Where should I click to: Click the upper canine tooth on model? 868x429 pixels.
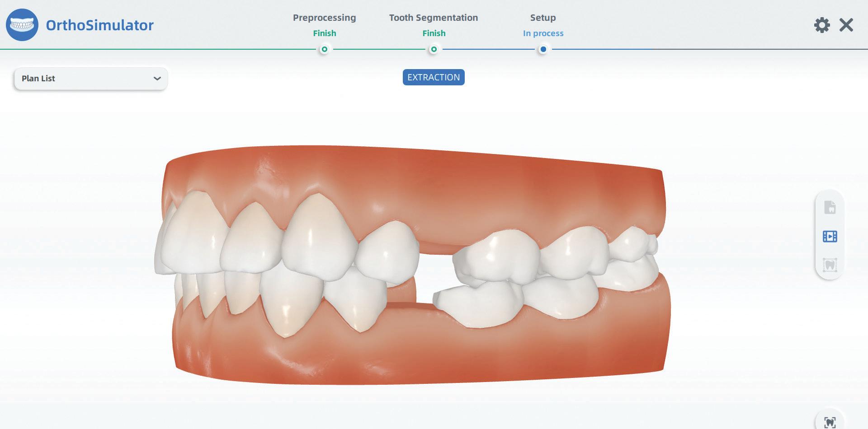pyautogui.click(x=319, y=233)
